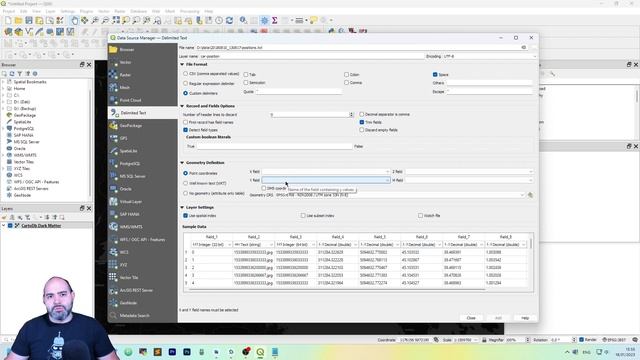The height and width of the screenshot is (360, 640).
Task: Enable the Tab delimiter checkbox
Action: tap(246, 75)
